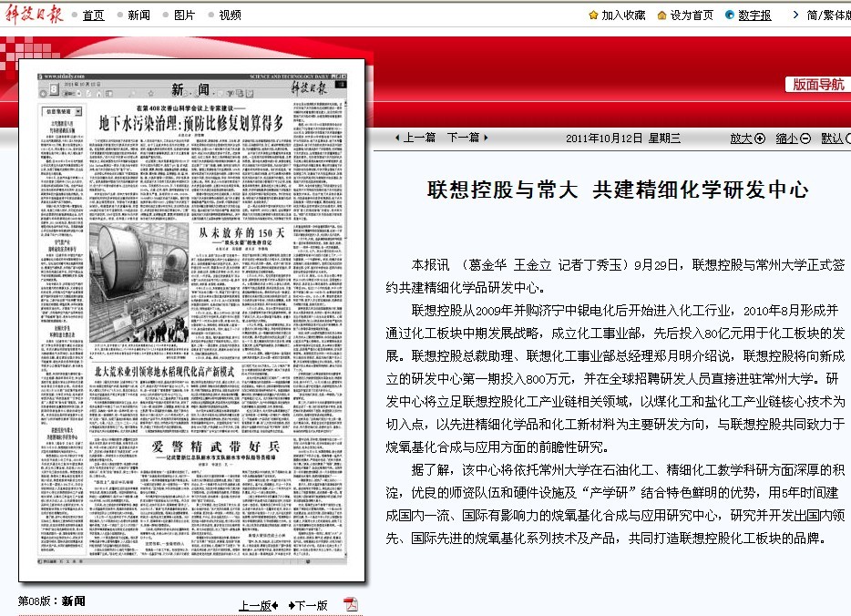Select headline 地下水污染治理 on the page image
The width and height of the screenshot is (851, 616).
click(191, 124)
